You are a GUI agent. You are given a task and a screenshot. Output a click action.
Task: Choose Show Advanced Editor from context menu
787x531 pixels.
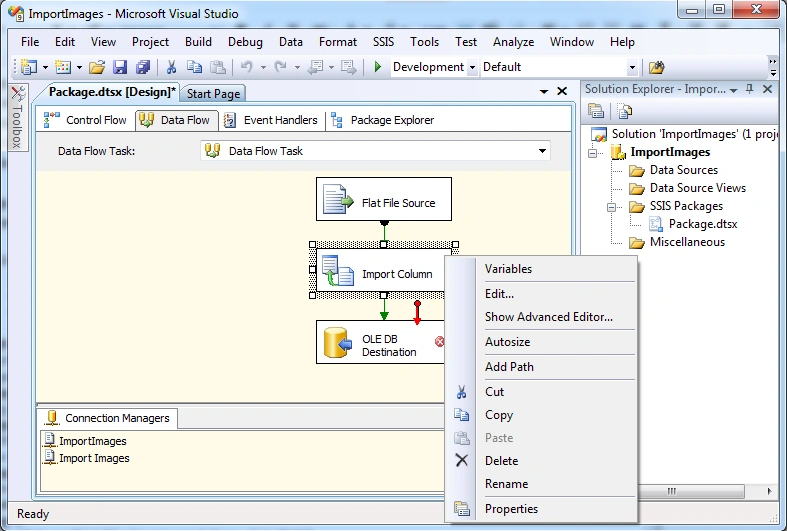549,317
